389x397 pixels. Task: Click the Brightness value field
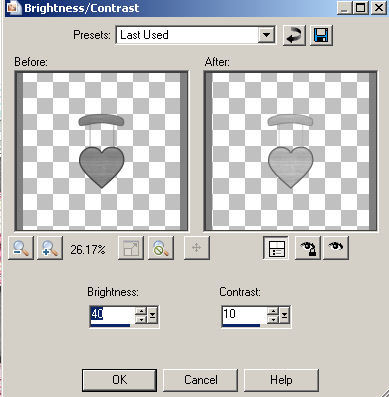tap(112, 314)
